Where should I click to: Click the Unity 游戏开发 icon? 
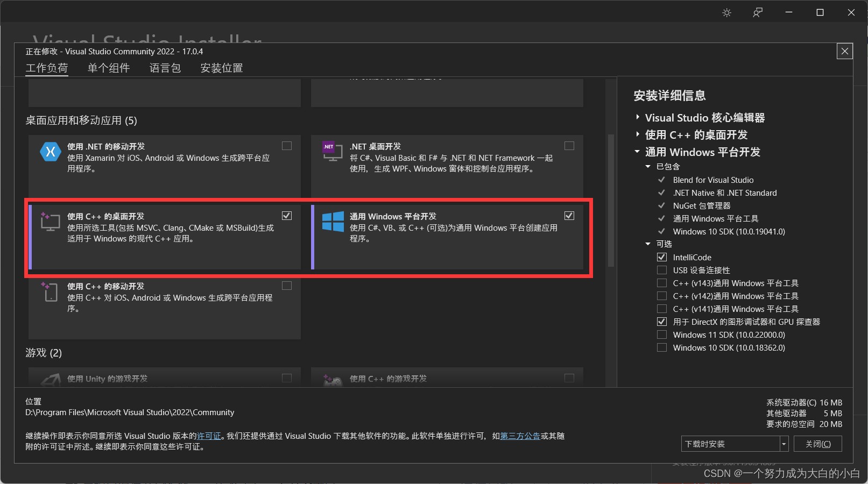[x=50, y=378]
